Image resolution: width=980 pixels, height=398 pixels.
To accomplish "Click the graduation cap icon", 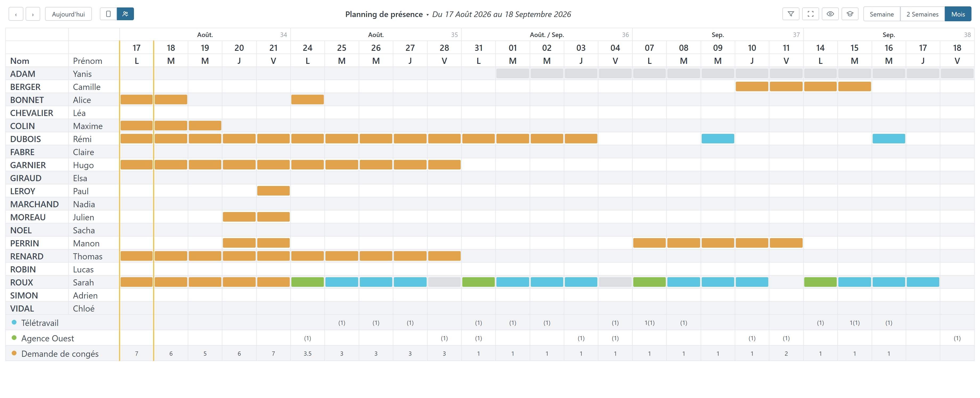I will pos(850,14).
